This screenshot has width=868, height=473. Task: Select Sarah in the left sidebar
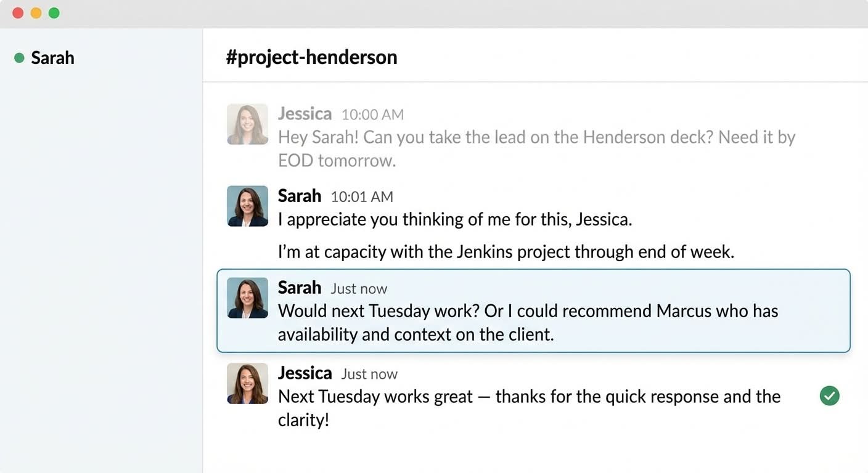click(x=52, y=58)
